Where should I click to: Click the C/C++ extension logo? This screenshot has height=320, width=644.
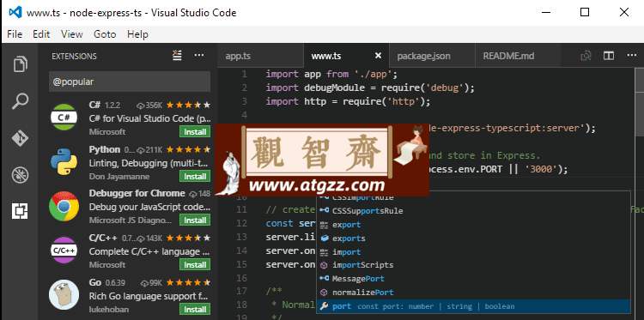click(64, 250)
